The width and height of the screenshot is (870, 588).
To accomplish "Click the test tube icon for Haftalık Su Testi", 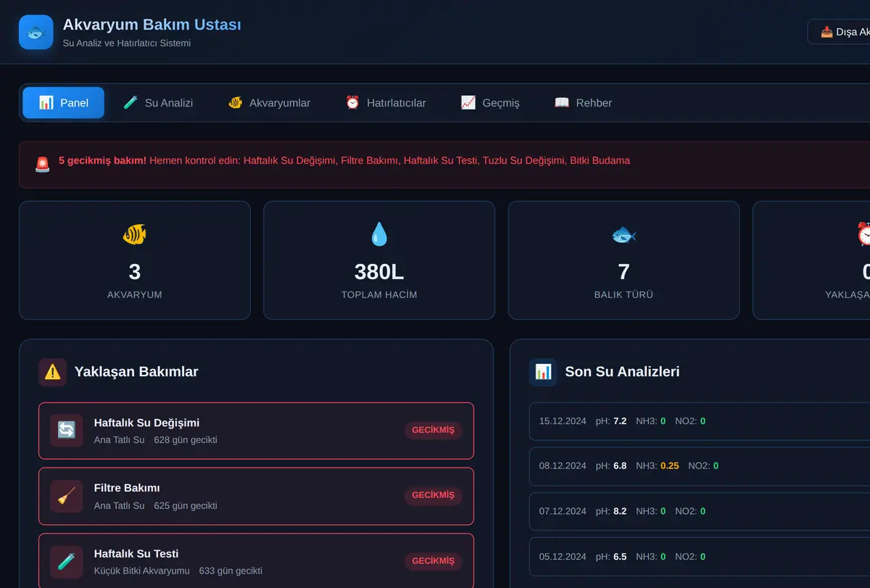I will [x=66, y=562].
